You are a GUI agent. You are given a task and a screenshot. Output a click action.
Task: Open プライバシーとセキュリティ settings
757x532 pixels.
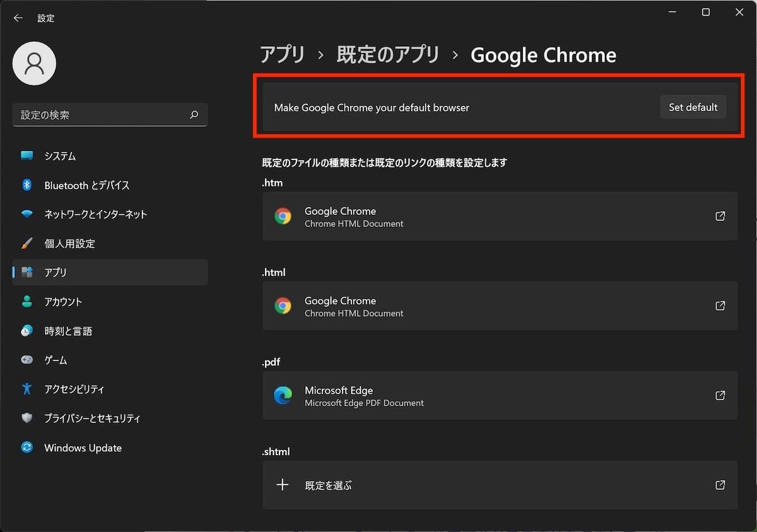point(110,419)
